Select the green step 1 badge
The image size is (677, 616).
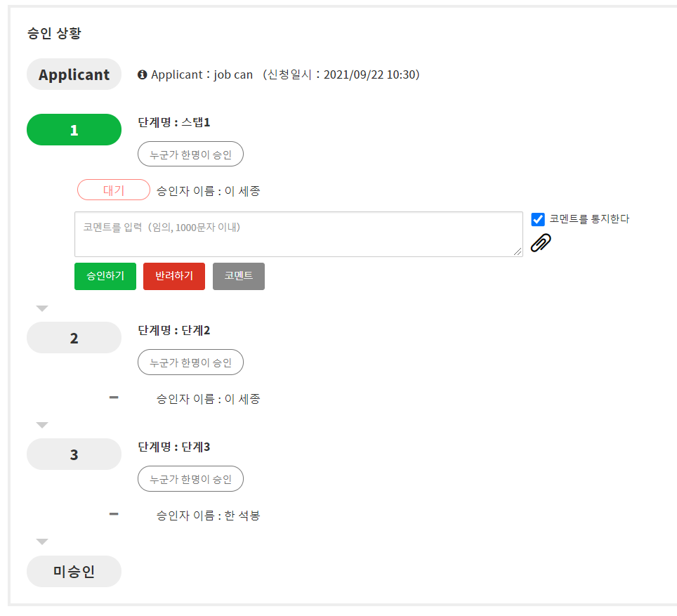(74, 130)
